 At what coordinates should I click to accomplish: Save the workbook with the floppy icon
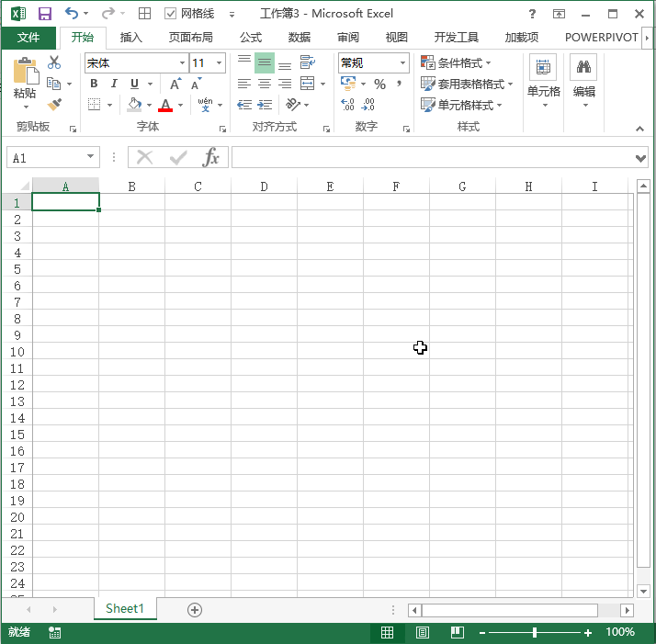coord(45,14)
